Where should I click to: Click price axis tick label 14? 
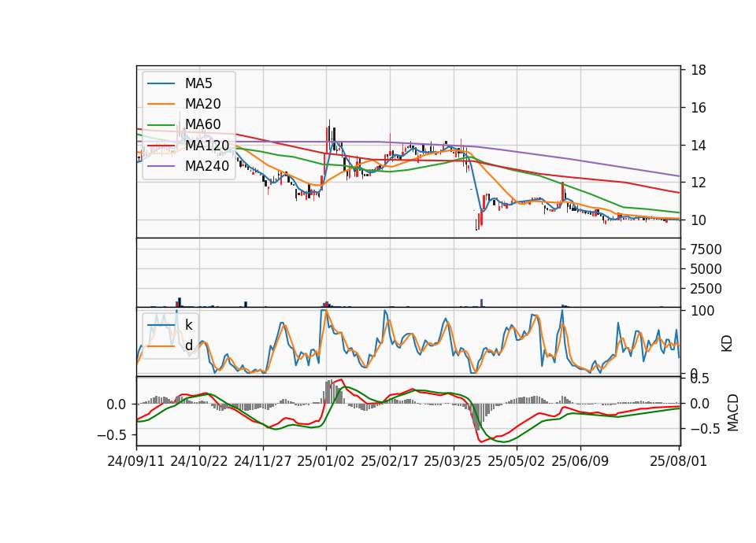pyautogui.click(x=699, y=146)
